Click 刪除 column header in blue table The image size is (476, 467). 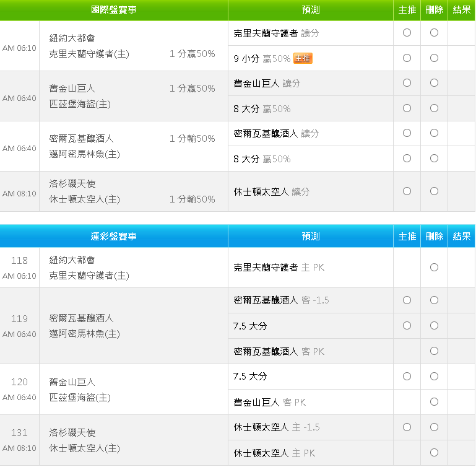[435, 236]
